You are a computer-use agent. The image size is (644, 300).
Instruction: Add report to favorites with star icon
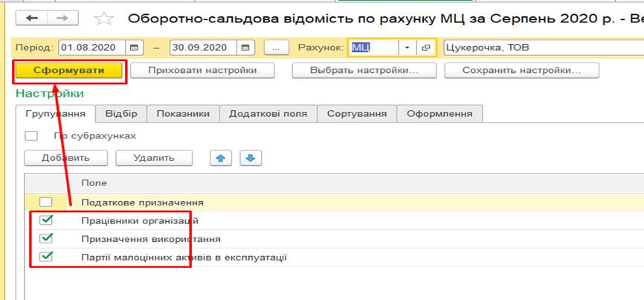click(106, 18)
